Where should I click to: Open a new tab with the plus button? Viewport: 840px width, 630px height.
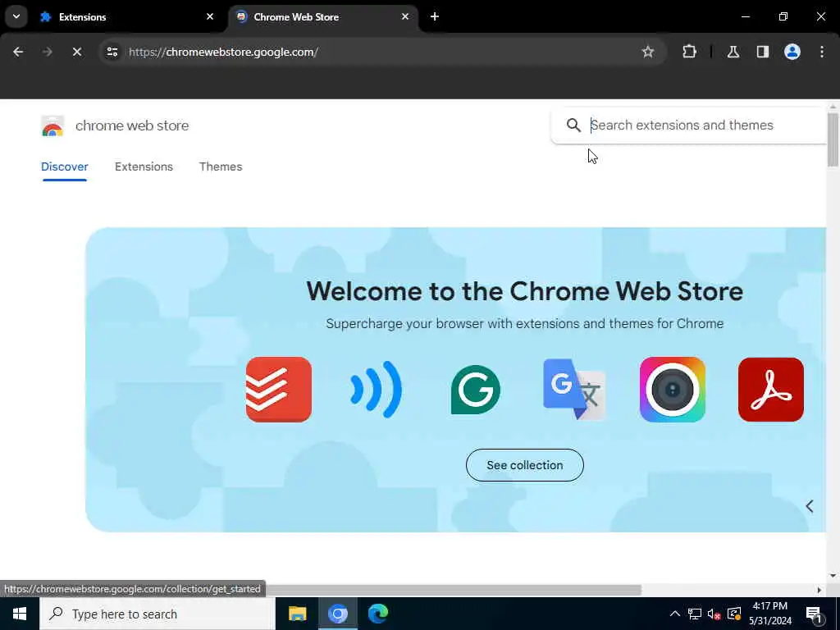[x=435, y=16]
